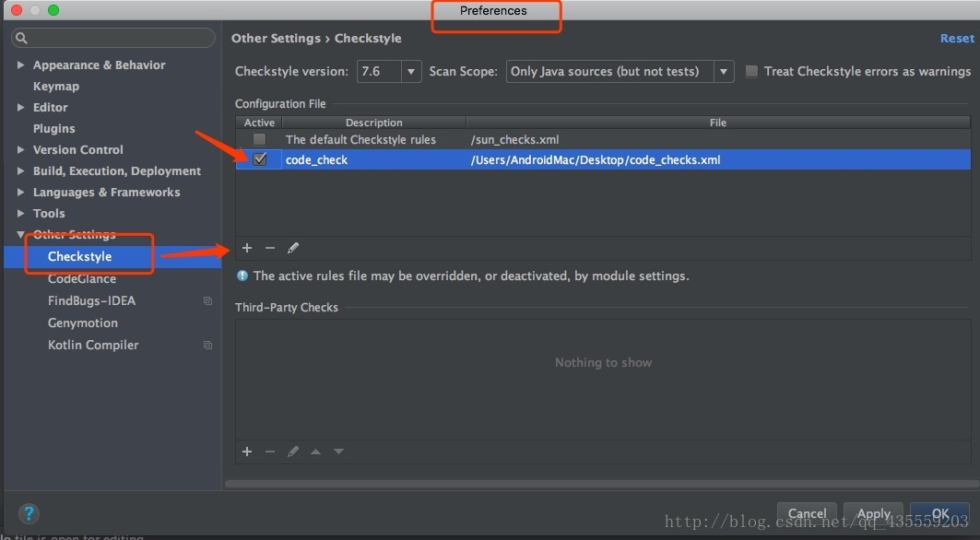980x540 pixels.
Task: Move third-party check down
Action: (x=338, y=452)
